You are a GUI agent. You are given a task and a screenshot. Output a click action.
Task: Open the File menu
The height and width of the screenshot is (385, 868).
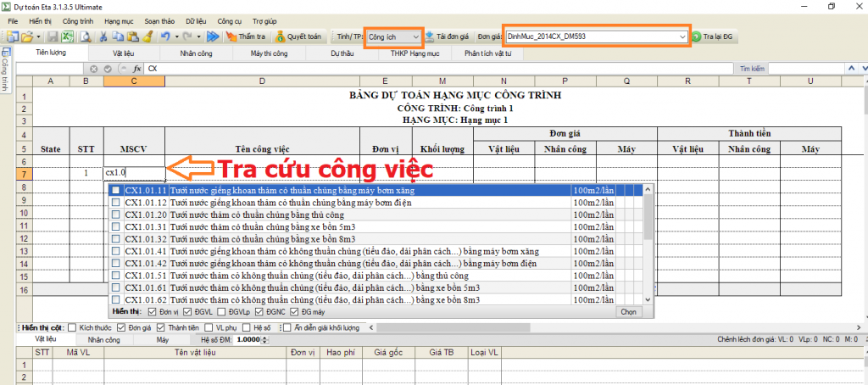tap(14, 21)
